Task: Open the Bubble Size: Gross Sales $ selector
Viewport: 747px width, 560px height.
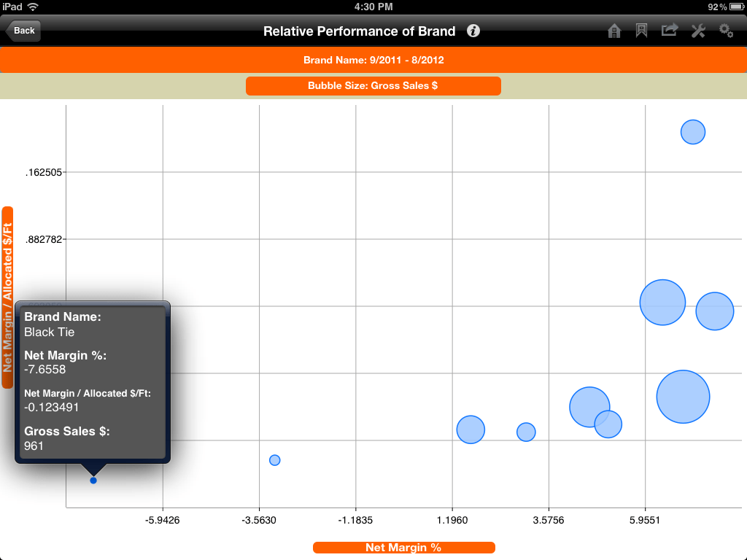Action: 373,85
